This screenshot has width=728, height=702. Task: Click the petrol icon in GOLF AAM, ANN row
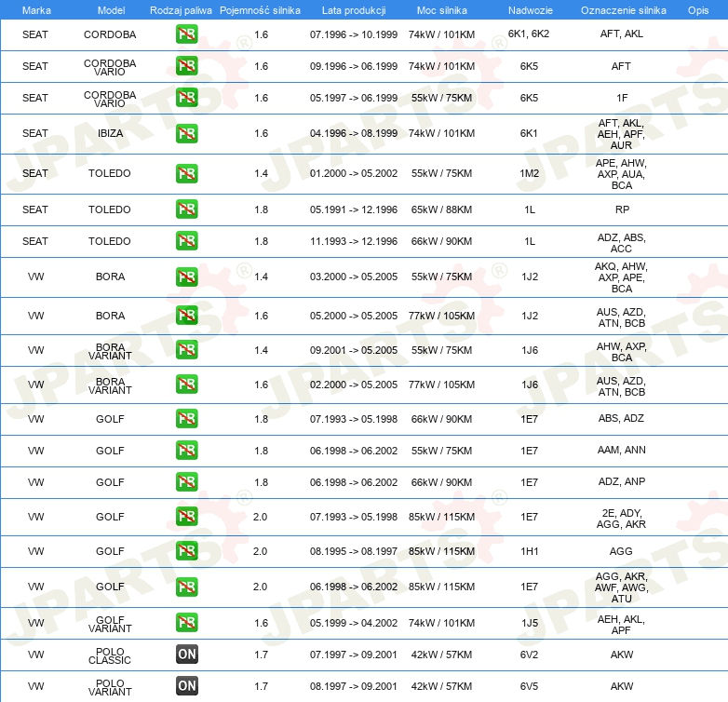[186, 450]
